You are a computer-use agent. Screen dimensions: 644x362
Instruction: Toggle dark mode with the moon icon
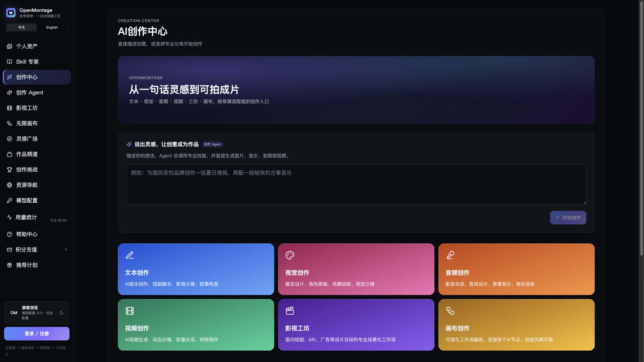(x=62, y=313)
